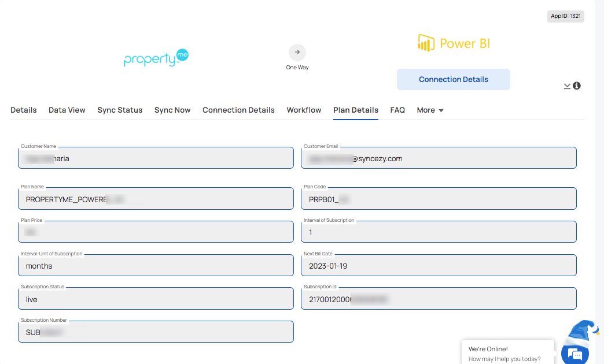Click the Subscription Status field
The image size is (604, 364).
(x=156, y=298)
